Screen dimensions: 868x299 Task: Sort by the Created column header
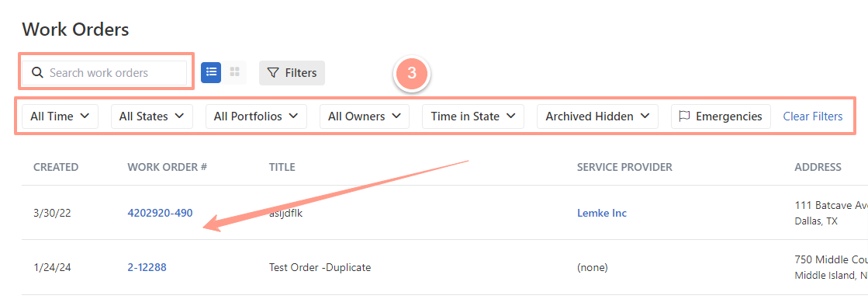click(56, 167)
